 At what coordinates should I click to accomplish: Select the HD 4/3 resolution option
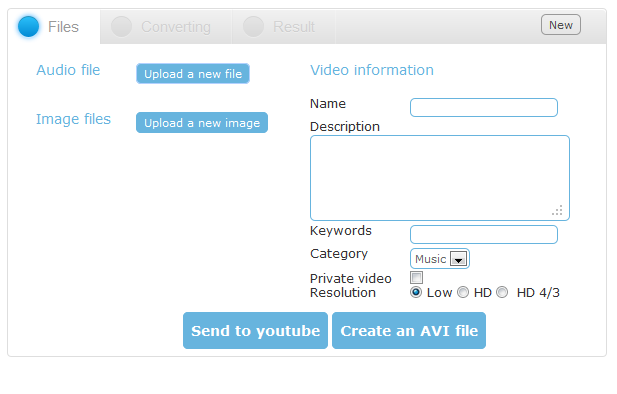[502, 292]
